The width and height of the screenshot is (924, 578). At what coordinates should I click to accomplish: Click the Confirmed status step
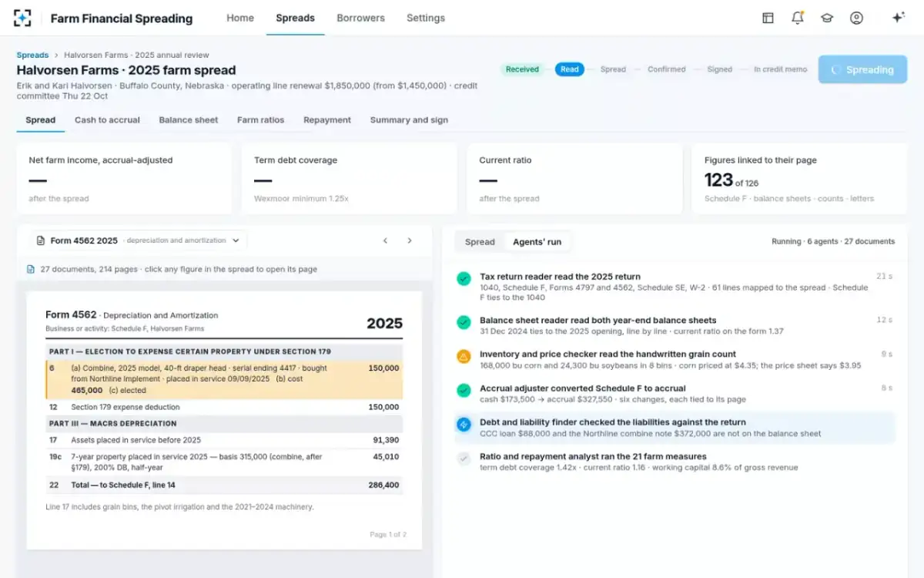coord(667,69)
